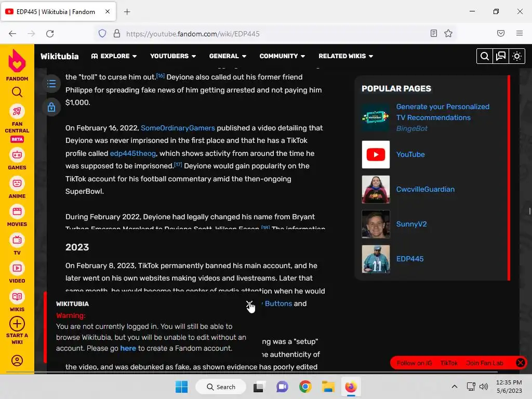Open Fan Central rocket icon
Screen dimensions: 532x399
(x=17, y=111)
